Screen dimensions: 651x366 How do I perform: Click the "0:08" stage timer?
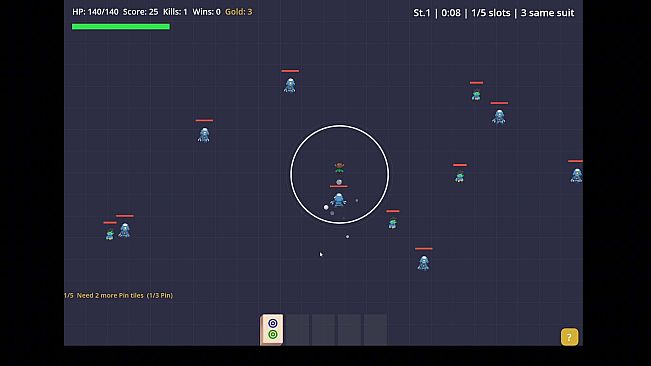coord(451,13)
